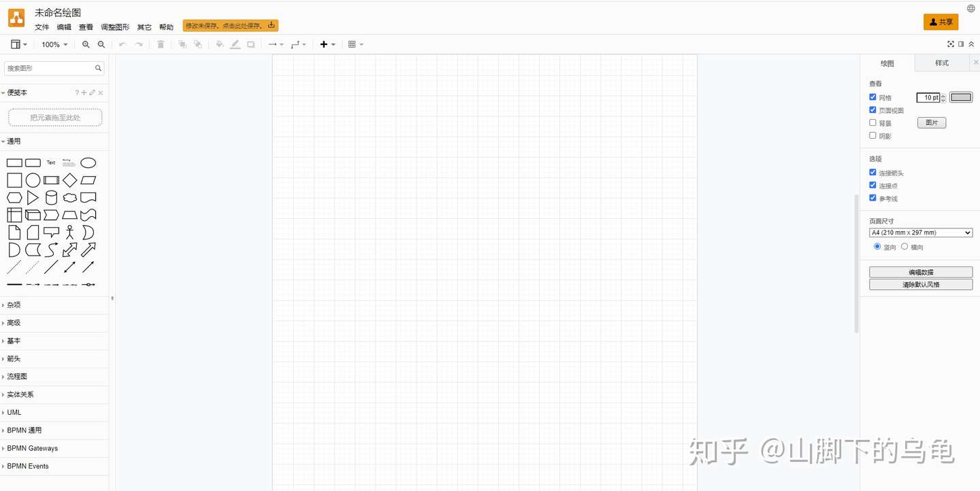Pick the callout speech bubble shape
Image resolution: width=980 pixels, height=491 pixels.
[x=51, y=233]
